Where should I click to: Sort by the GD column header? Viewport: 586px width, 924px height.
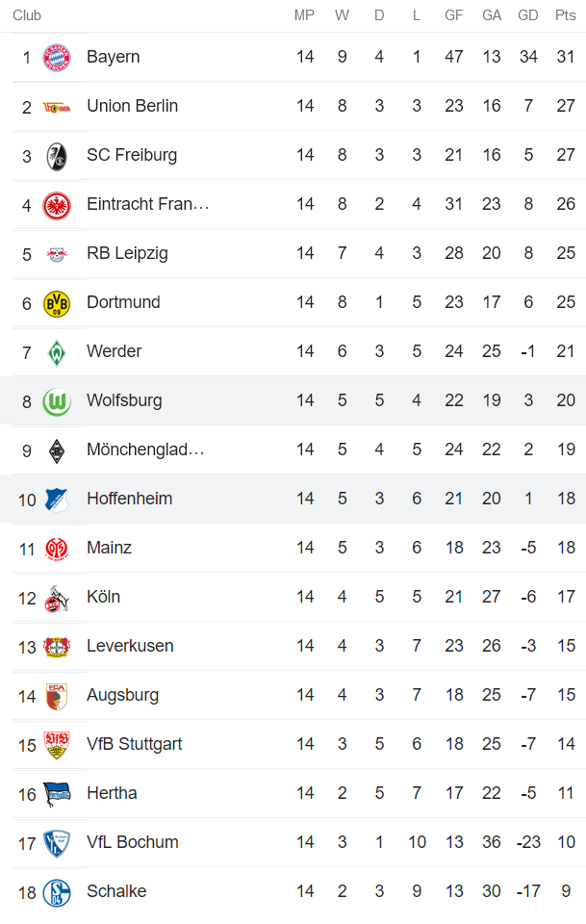(x=527, y=14)
